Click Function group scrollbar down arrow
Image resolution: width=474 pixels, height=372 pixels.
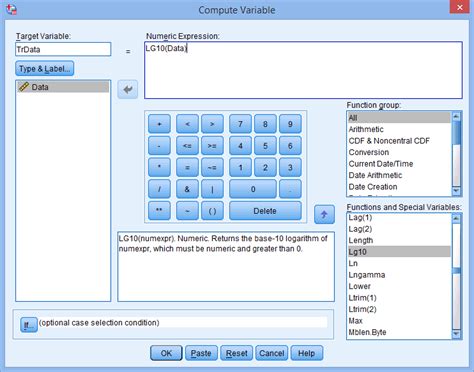(x=456, y=191)
